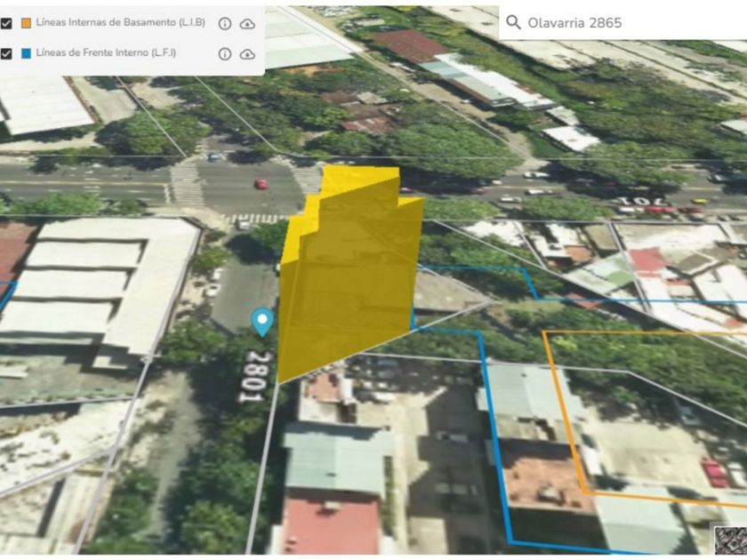Click the red car on the avenue
The image size is (747, 560).
(261, 184)
